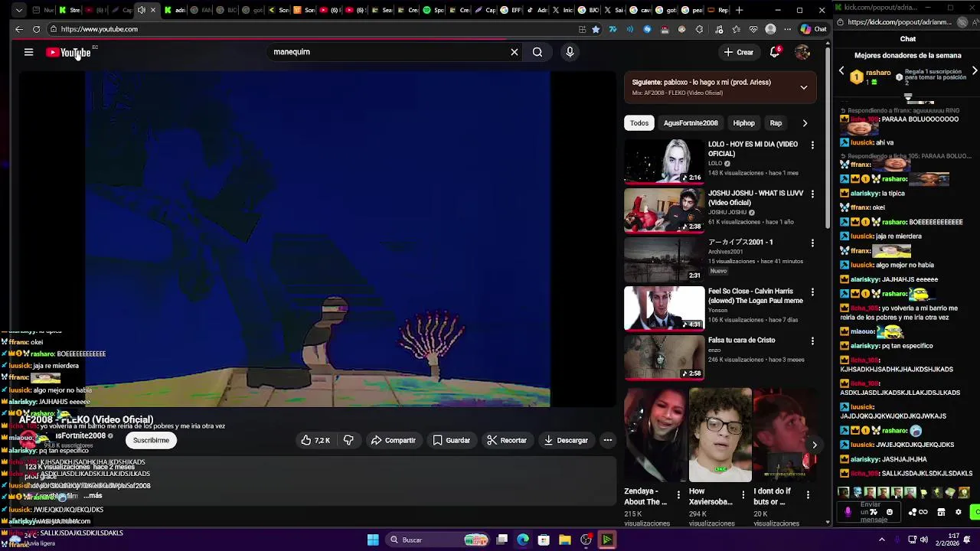Screen dimensions: 980x551
Task: Open the Kick chat shop icon
Action: (941, 512)
